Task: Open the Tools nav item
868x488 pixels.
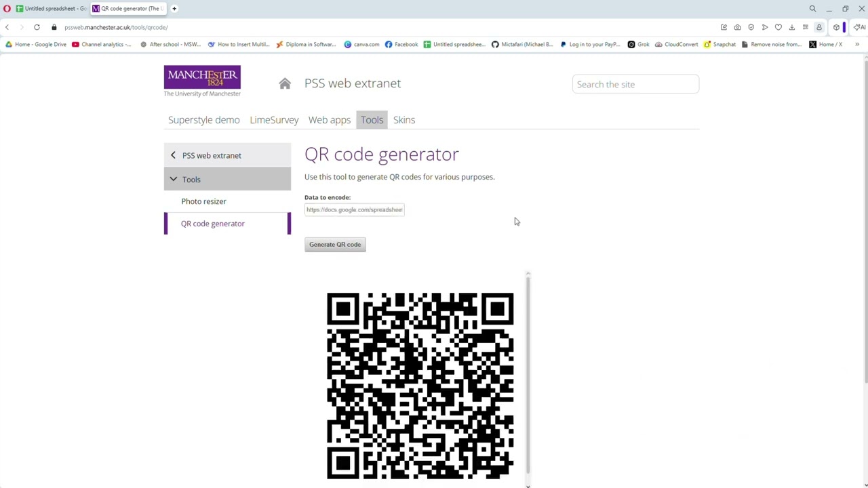Action: (372, 120)
